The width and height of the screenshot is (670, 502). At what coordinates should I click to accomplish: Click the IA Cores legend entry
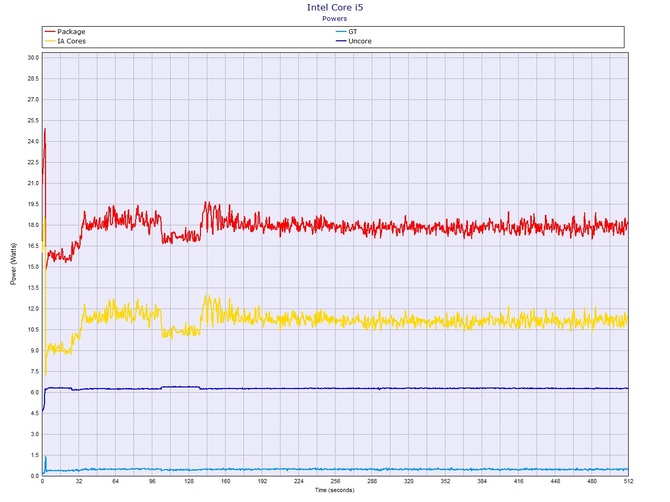pyautogui.click(x=65, y=41)
